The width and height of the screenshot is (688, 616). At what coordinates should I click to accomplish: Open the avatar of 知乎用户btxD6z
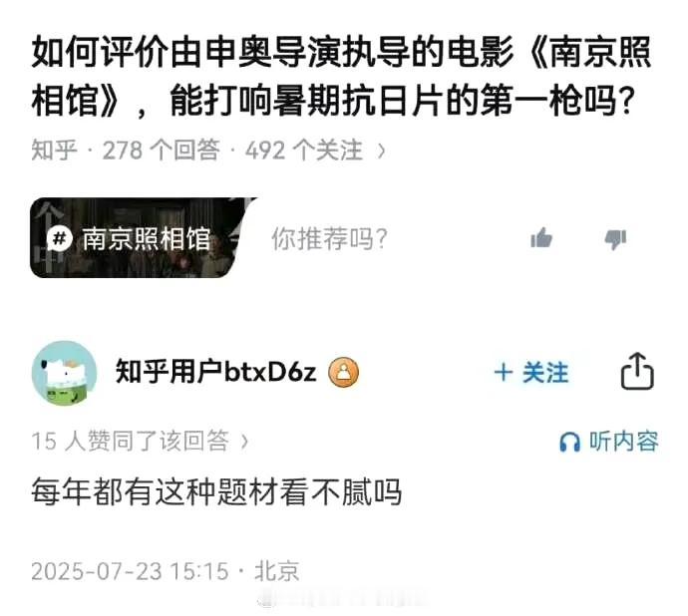point(64,373)
